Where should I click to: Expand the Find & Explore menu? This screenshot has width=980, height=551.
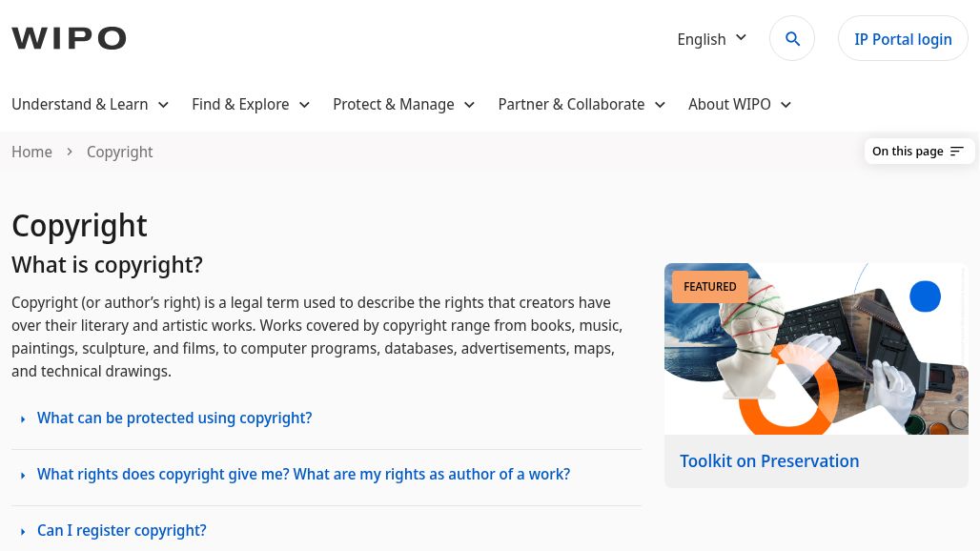(x=250, y=105)
